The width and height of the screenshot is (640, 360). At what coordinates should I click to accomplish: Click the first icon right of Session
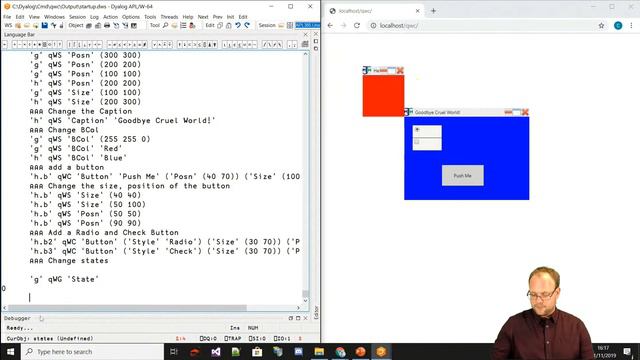coord(281,25)
